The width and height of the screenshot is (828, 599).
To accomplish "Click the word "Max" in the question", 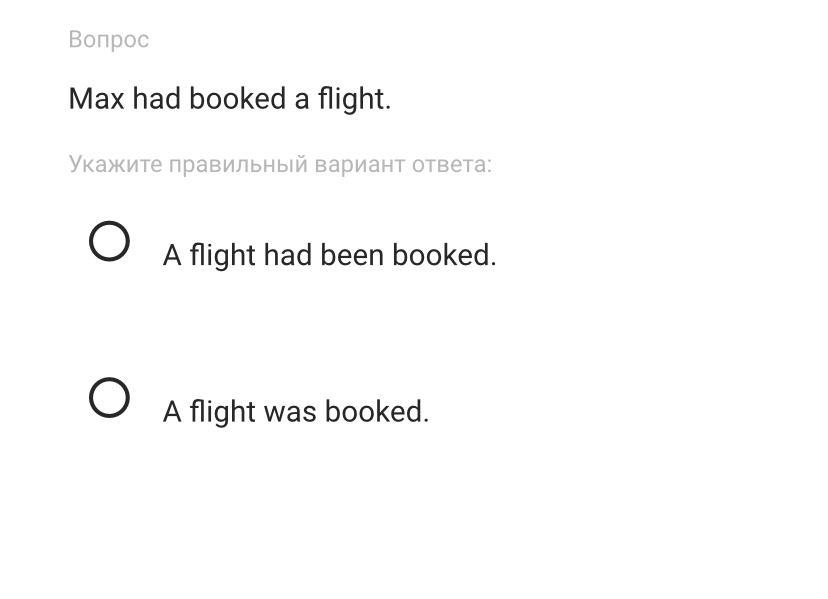I will pos(97,99).
